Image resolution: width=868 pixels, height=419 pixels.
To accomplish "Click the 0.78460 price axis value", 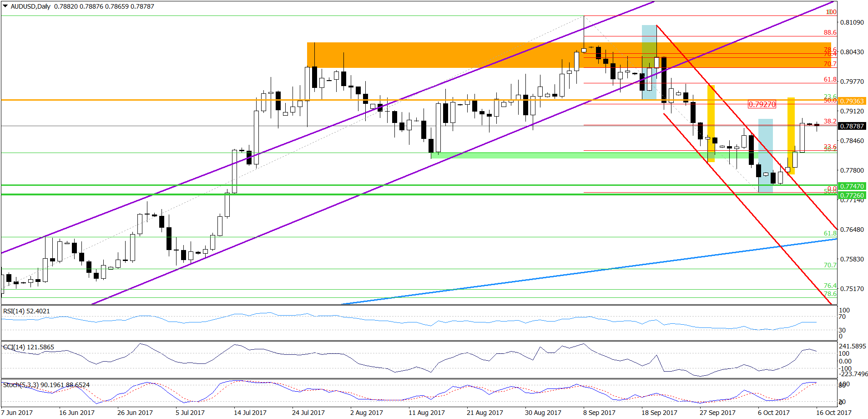I will point(852,141).
